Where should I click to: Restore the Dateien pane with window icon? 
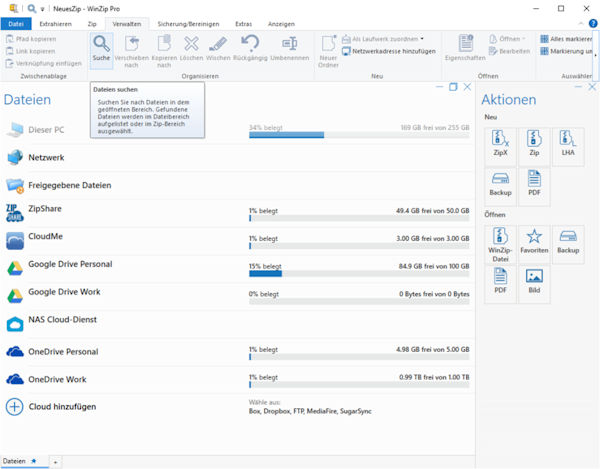click(453, 87)
